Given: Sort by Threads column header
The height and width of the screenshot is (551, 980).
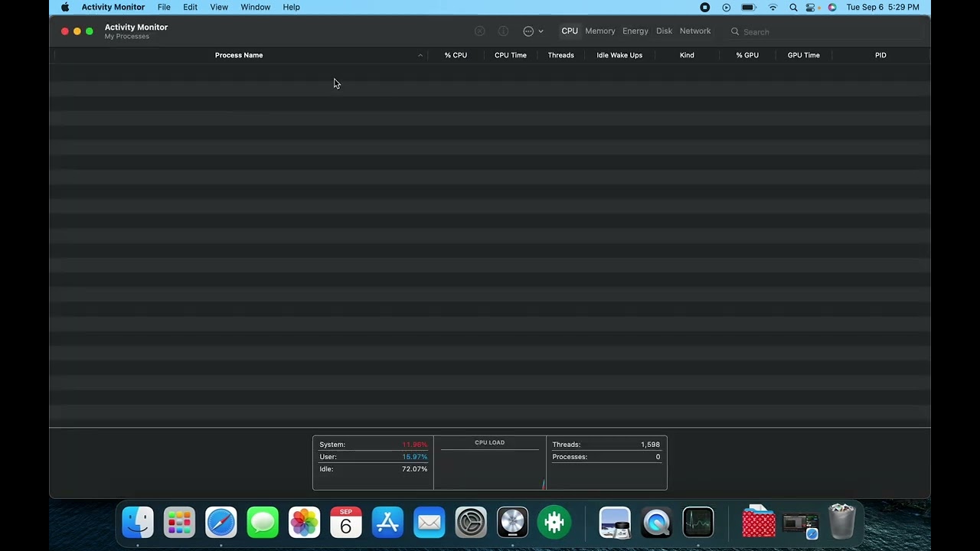Looking at the screenshot, I should (x=561, y=55).
